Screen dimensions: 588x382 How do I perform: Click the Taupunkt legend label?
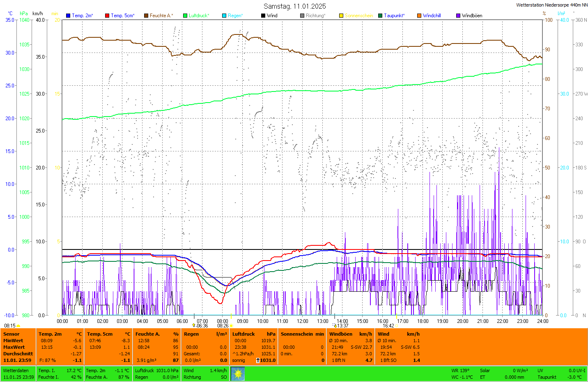point(394,16)
